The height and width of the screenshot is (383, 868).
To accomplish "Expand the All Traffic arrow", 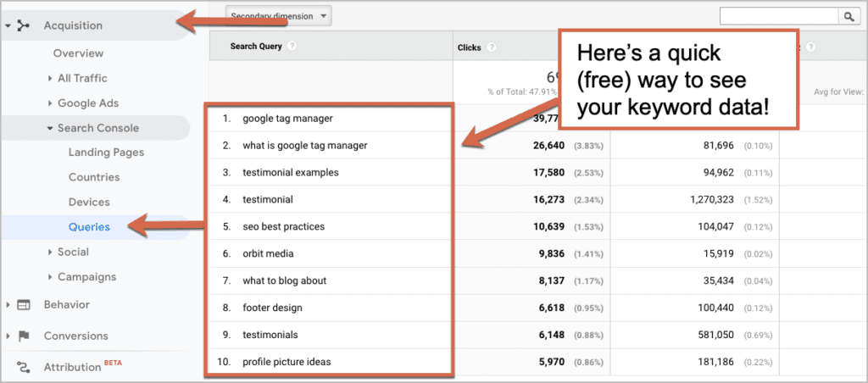I will pos(50,79).
